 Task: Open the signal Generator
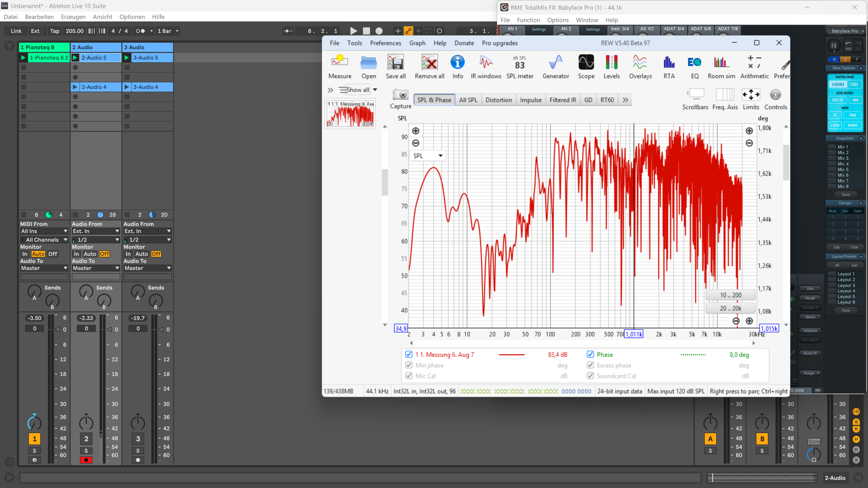(556, 66)
